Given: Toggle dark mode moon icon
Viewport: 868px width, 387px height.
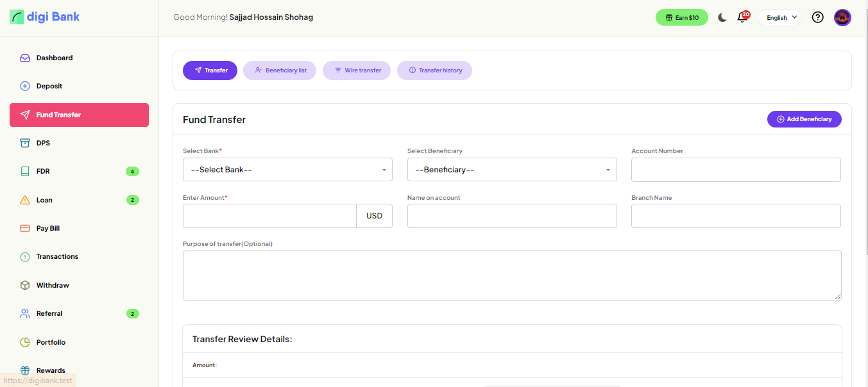Looking at the screenshot, I should pyautogui.click(x=722, y=17).
